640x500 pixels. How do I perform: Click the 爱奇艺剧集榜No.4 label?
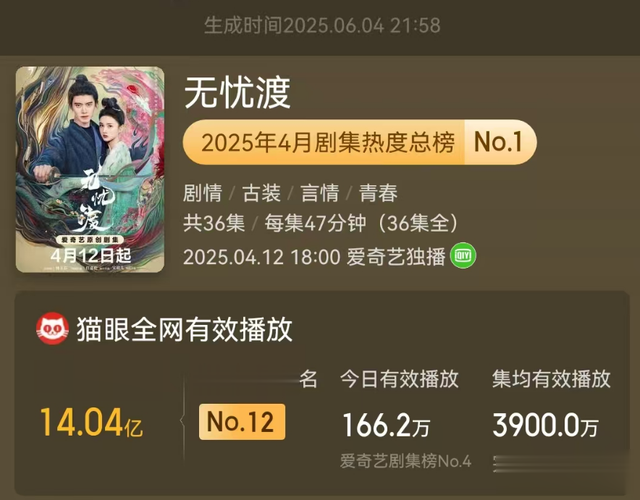pos(406,461)
